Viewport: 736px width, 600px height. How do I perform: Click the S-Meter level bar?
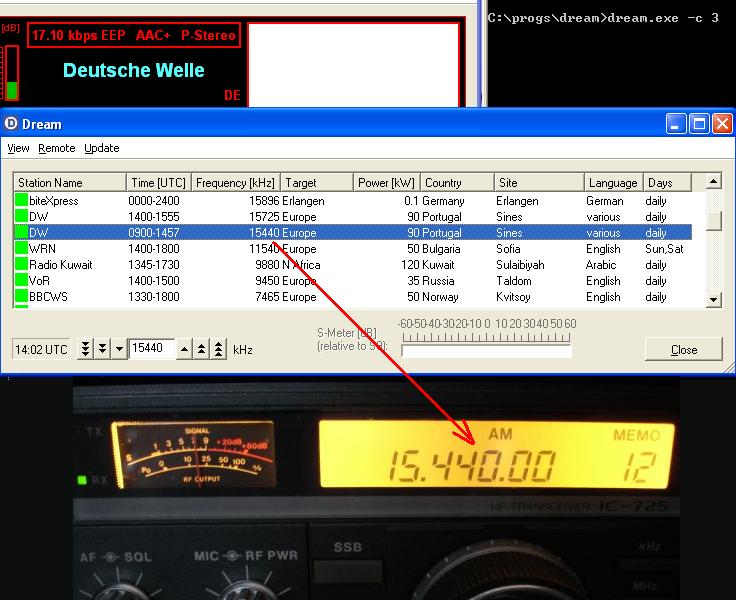487,351
